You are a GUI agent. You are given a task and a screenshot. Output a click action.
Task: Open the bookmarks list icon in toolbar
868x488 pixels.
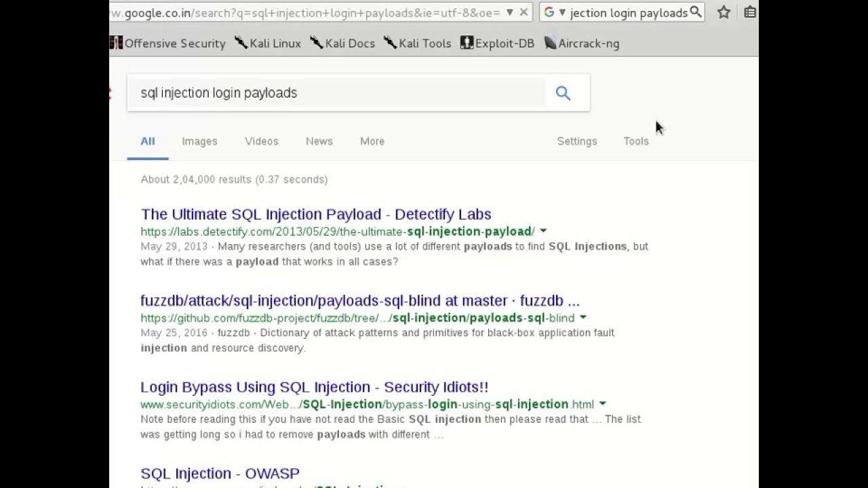749,12
